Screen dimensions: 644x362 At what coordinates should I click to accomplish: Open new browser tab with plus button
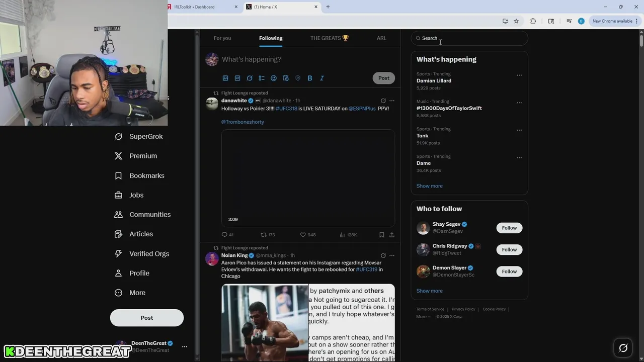328,7
